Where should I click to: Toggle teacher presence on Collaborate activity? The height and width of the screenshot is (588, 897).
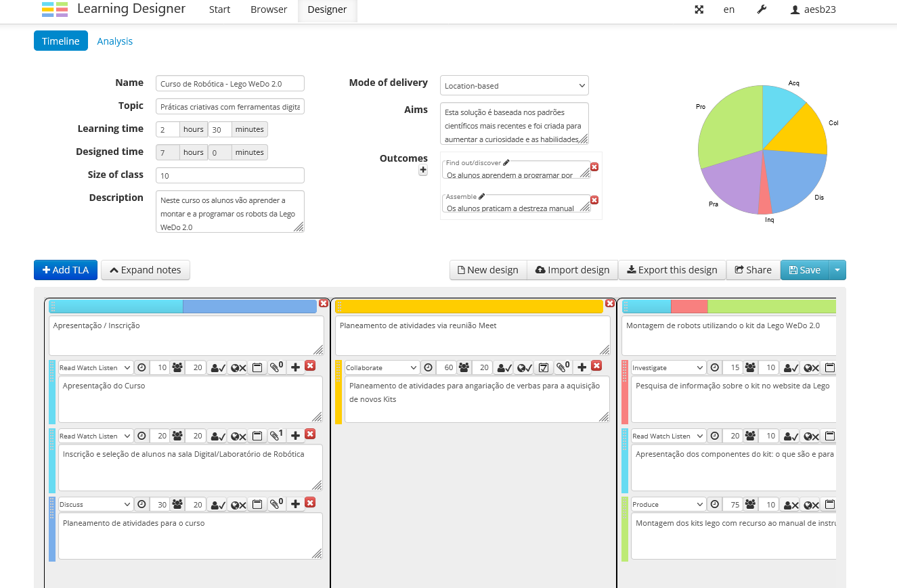tap(504, 367)
